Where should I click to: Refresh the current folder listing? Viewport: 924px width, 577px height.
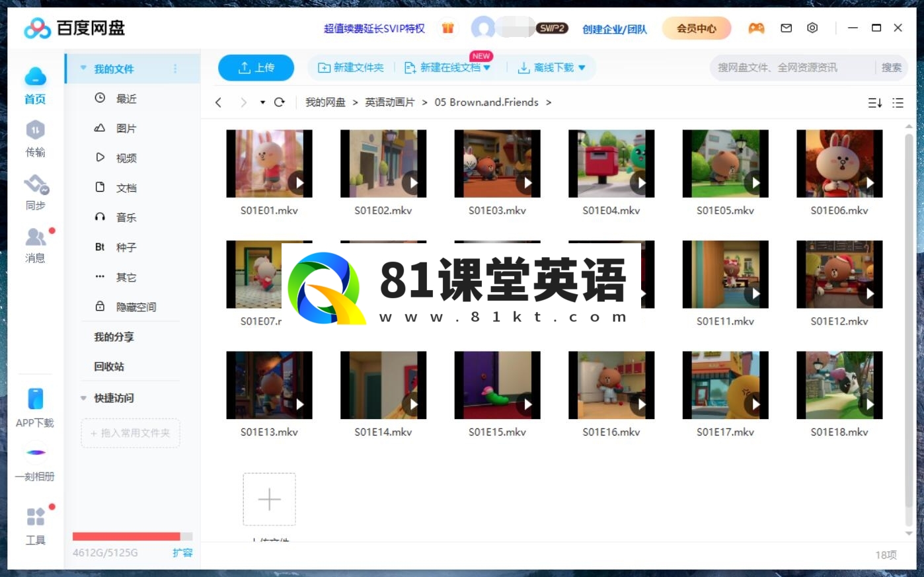(280, 102)
